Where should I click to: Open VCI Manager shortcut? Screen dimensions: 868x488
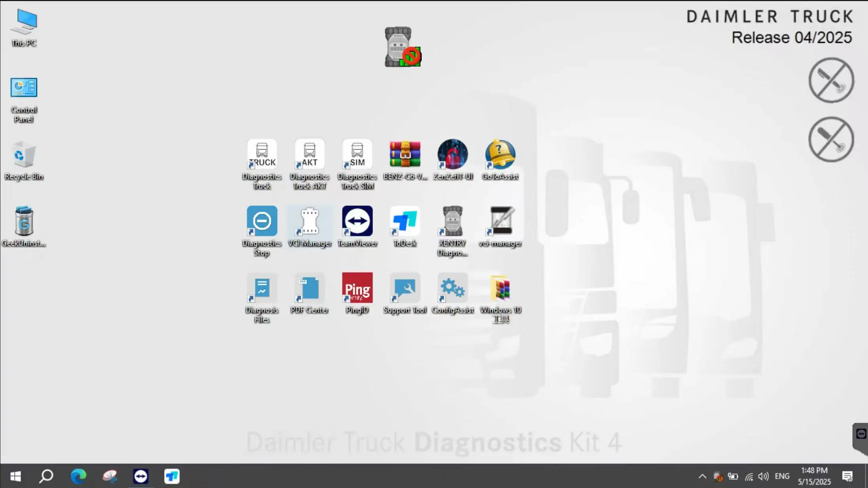coord(309,227)
